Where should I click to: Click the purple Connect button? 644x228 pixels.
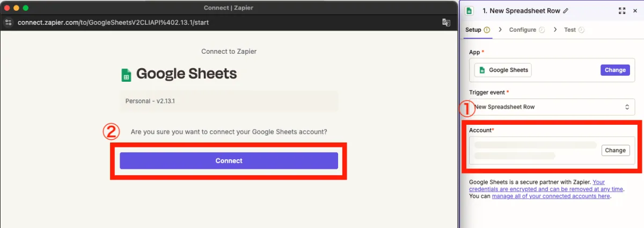pos(229,161)
